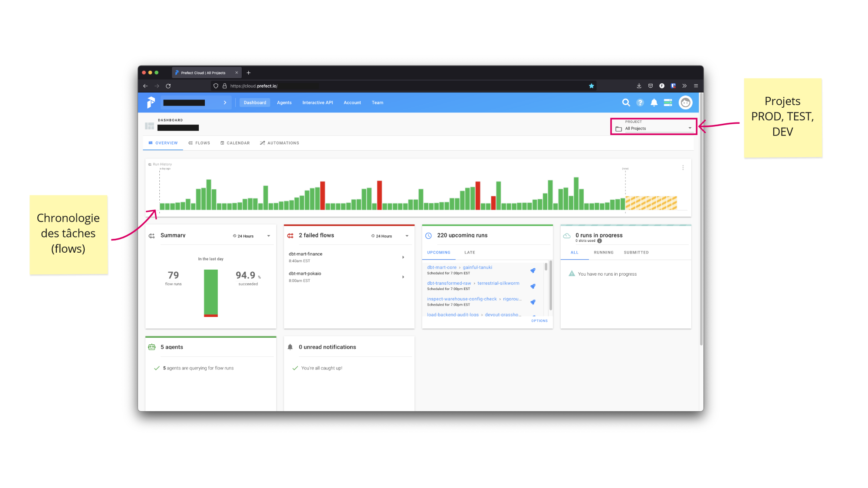Open the search magnifier icon
Viewport: 868px width, 488px height.
(x=626, y=102)
